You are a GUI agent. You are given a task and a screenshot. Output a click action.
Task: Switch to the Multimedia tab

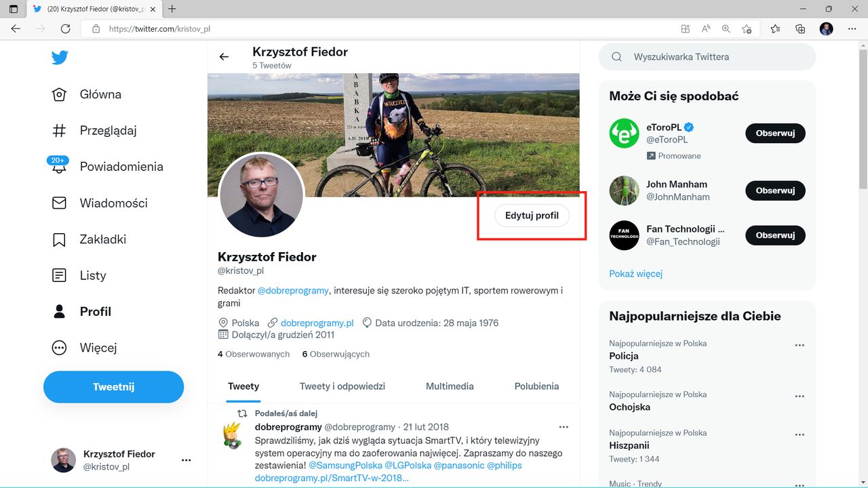click(x=450, y=386)
